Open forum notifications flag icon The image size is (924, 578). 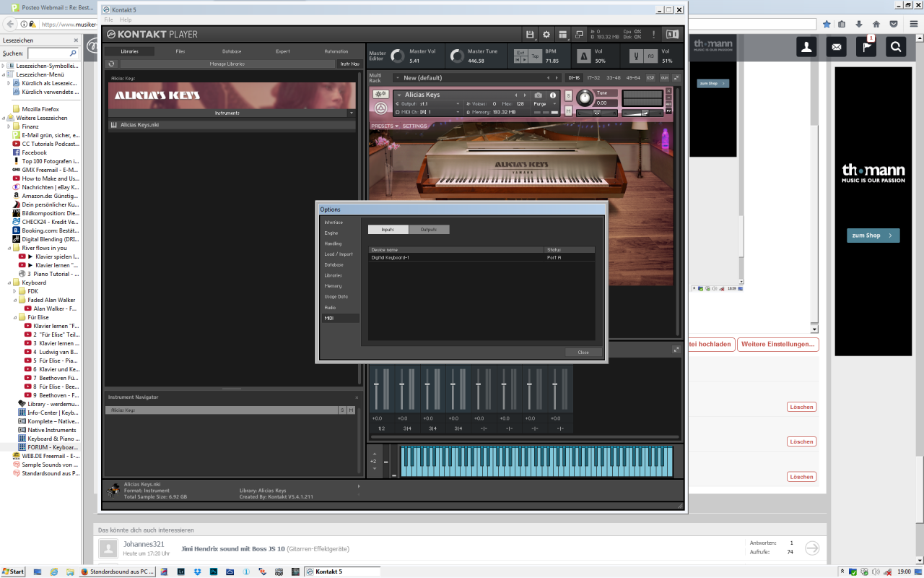pos(866,47)
